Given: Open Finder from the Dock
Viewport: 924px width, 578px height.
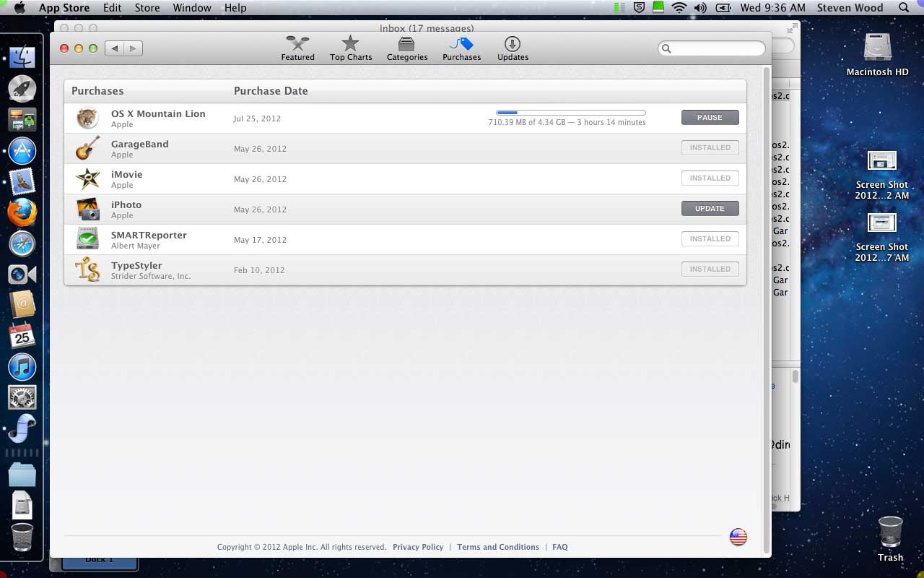Looking at the screenshot, I should click(x=22, y=57).
